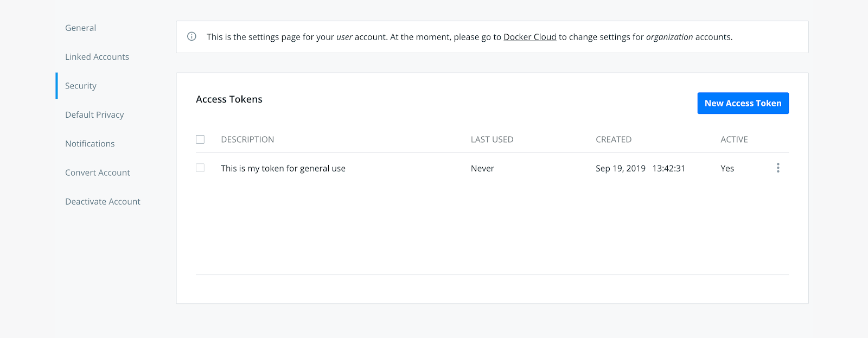
Task: Follow the Docker Cloud link
Action: (x=529, y=37)
